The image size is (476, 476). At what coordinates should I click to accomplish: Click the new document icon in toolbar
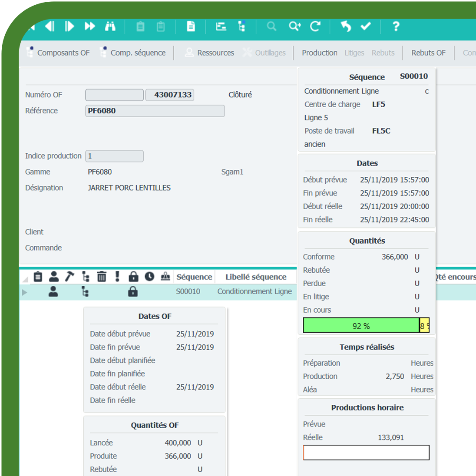click(x=191, y=26)
